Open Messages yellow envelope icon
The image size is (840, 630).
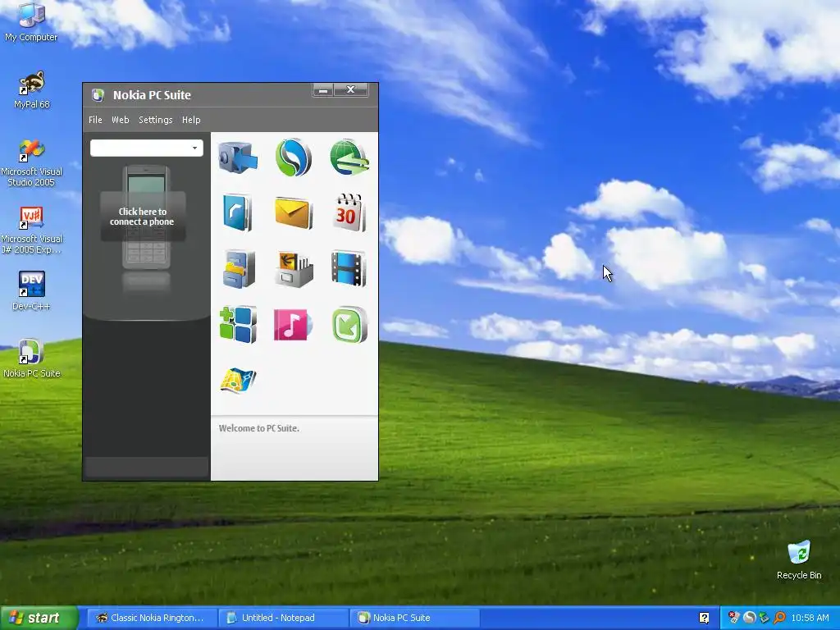pyautogui.click(x=294, y=213)
